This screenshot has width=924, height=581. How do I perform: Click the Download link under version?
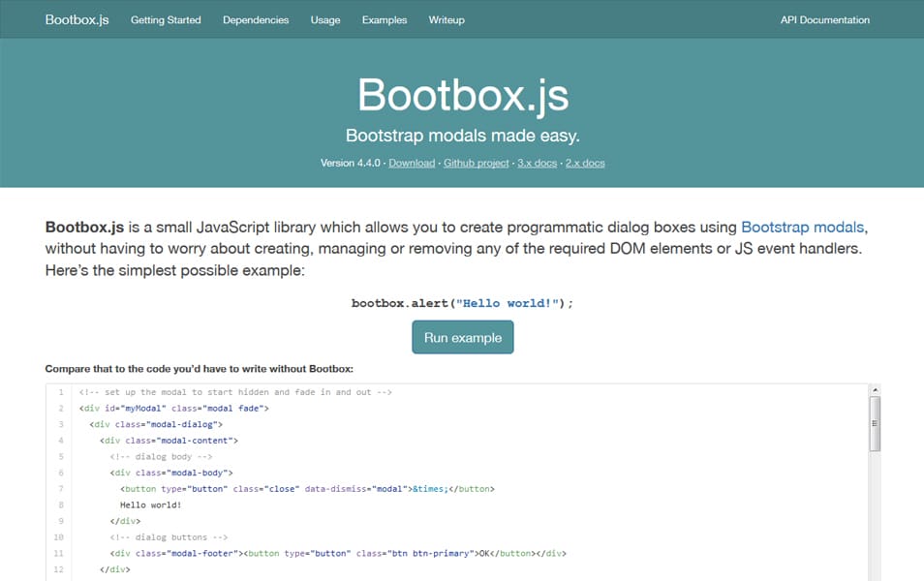(x=412, y=164)
